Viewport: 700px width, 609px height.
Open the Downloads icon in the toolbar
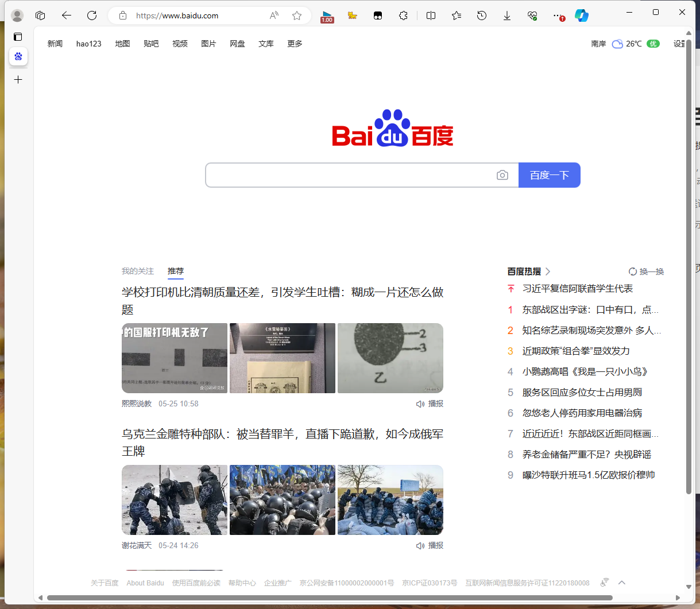click(x=507, y=15)
